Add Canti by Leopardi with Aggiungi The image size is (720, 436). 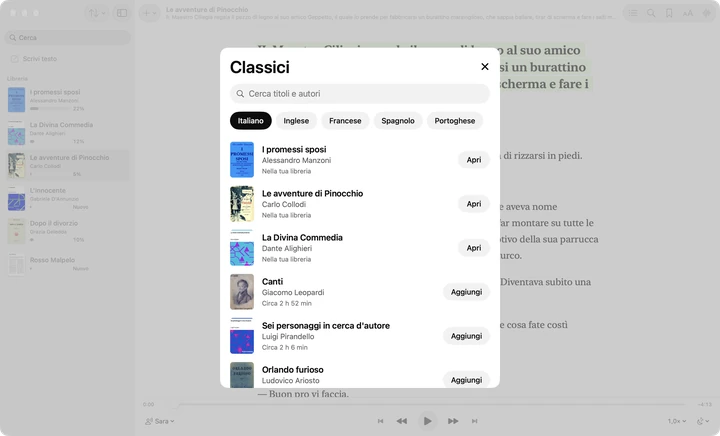point(466,292)
